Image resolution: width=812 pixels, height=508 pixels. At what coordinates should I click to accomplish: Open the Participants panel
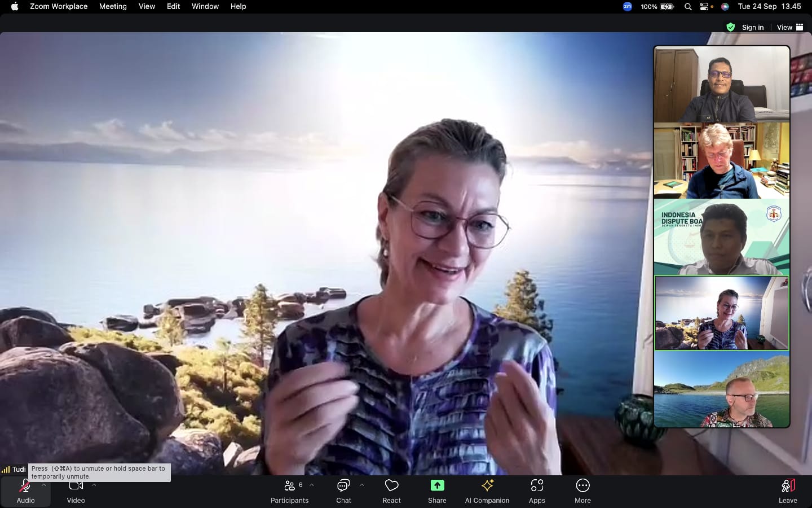[289, 491]
